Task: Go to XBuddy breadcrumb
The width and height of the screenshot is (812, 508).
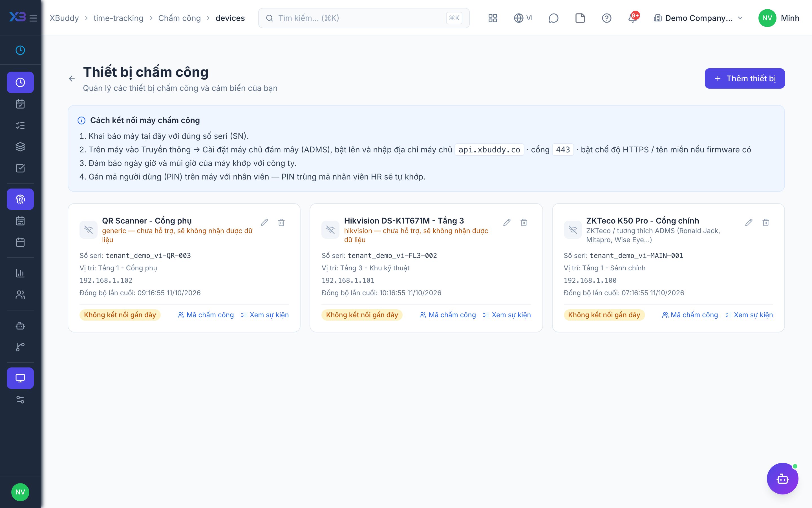Action: point(64,18)
